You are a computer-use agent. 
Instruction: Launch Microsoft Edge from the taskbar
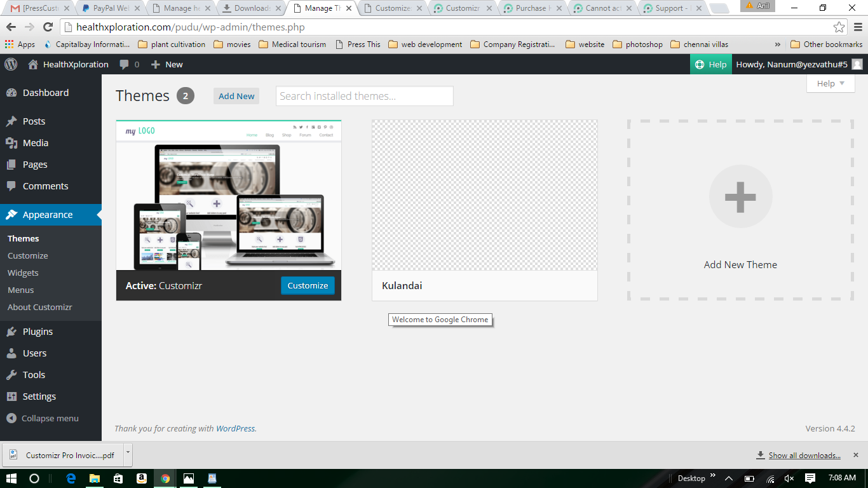point(71,478)
